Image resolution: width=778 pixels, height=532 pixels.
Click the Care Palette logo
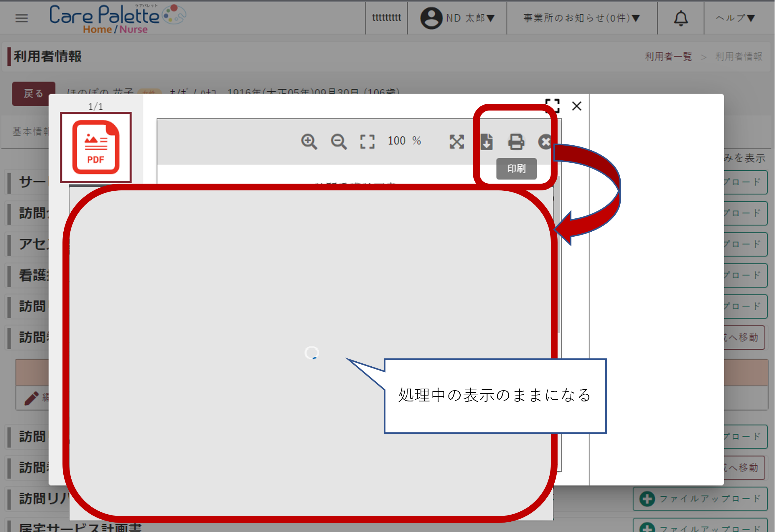[x=117, y=19]
